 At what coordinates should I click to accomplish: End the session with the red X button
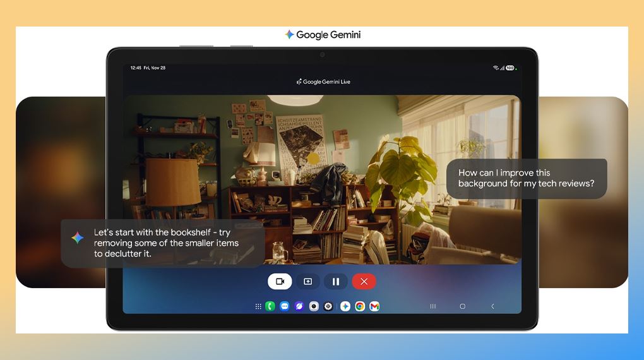pyautogui.click(x=364, y=281)
